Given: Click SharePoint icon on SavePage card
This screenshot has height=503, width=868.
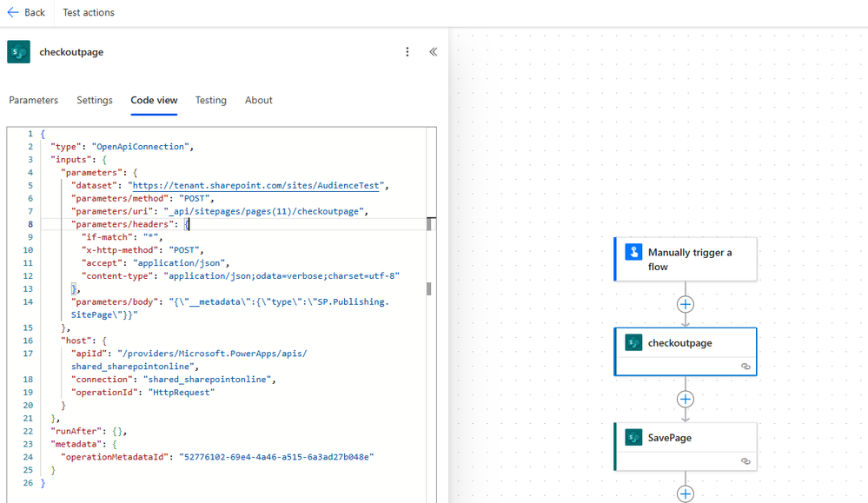Looking at the screenshot, I should point(633,438).
